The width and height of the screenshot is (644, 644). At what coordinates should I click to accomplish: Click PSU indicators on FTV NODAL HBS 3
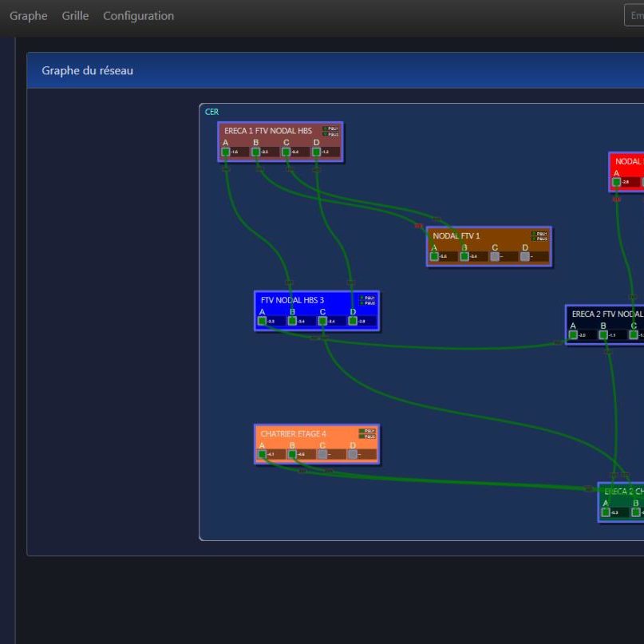(x=367, y=300)
